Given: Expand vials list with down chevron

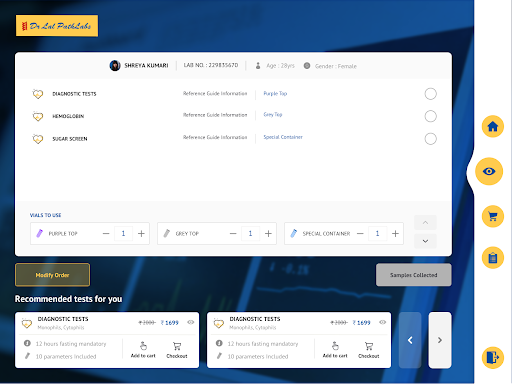Looking at the screenshot, I should click(425, 241).
